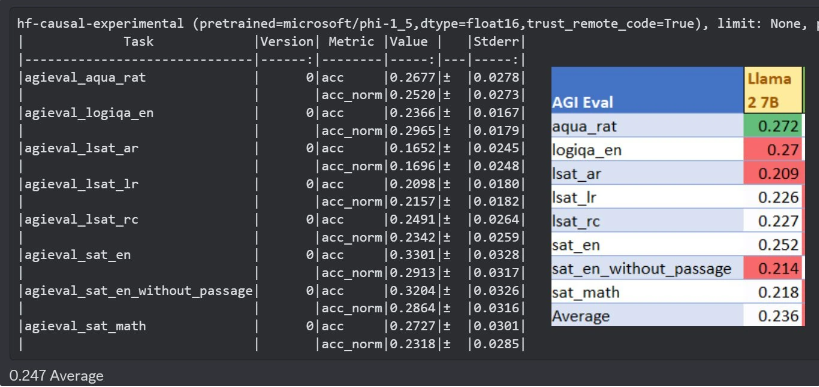Select the AGI Eval header cell

[x=648, y=90]
